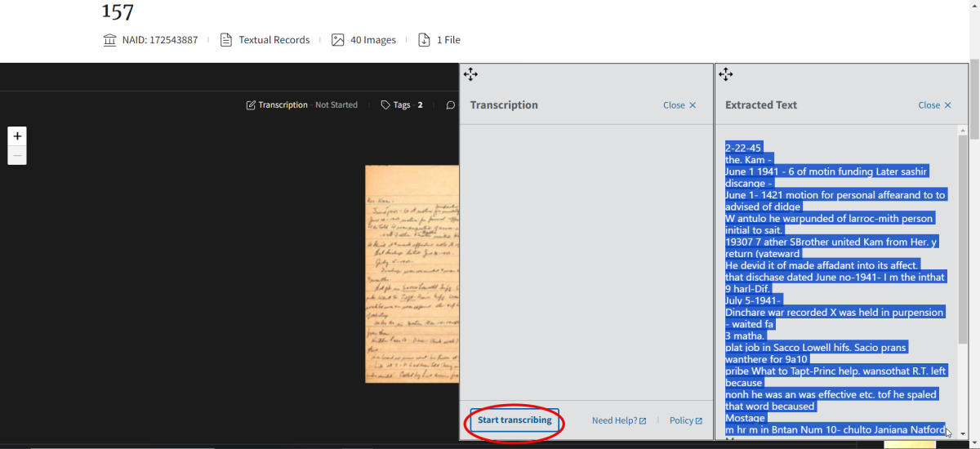Click the NAID archive building icon
The width and height of the screenshot is (980, 449).
110,40
